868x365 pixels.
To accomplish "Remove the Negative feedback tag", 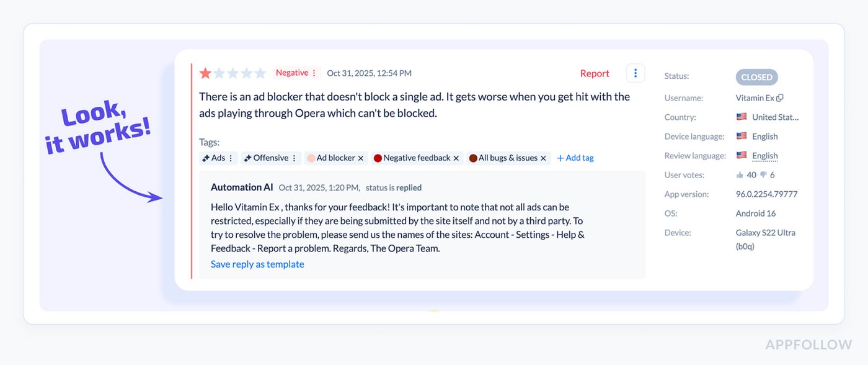I will 456,158.
